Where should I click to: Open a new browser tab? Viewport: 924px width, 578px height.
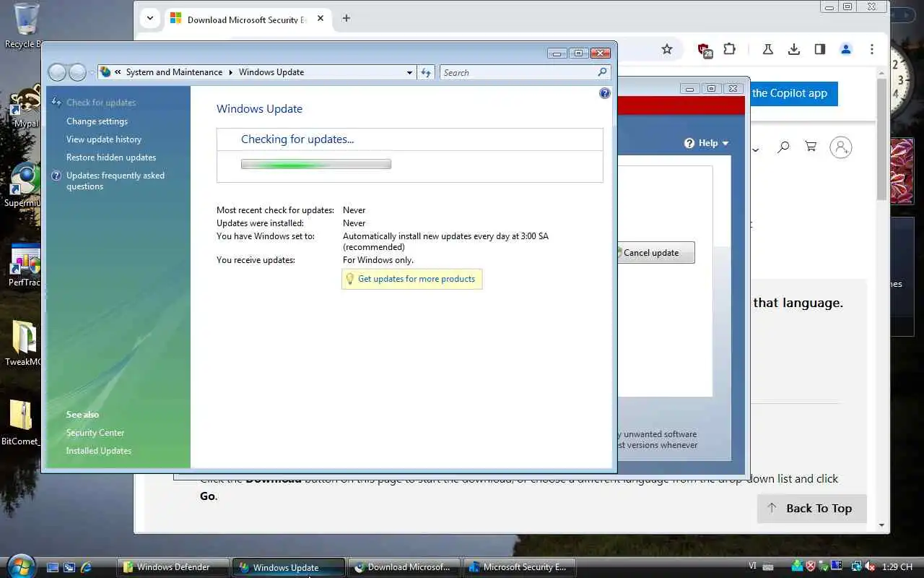346,19
